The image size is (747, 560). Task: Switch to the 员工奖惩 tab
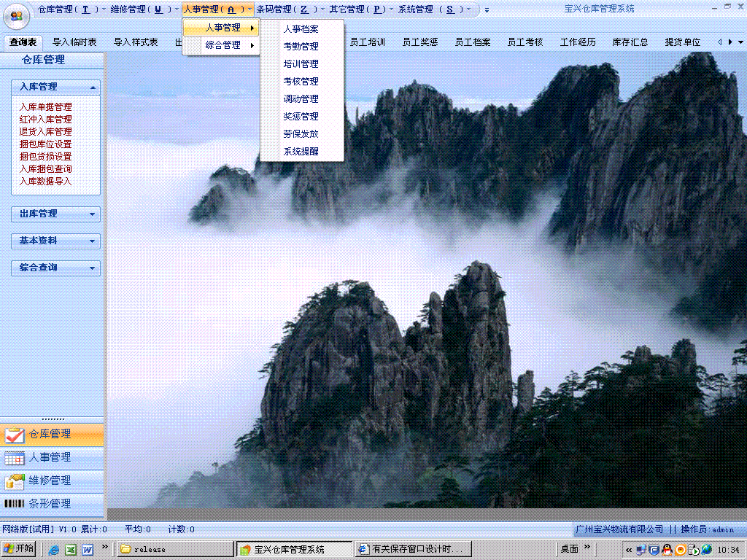pos(420,42)
